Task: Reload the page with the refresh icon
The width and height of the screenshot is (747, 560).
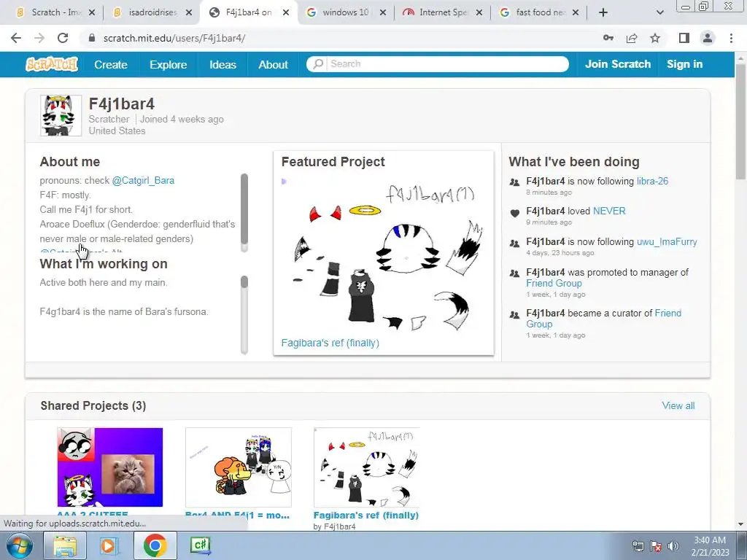Action: [63, 38]
